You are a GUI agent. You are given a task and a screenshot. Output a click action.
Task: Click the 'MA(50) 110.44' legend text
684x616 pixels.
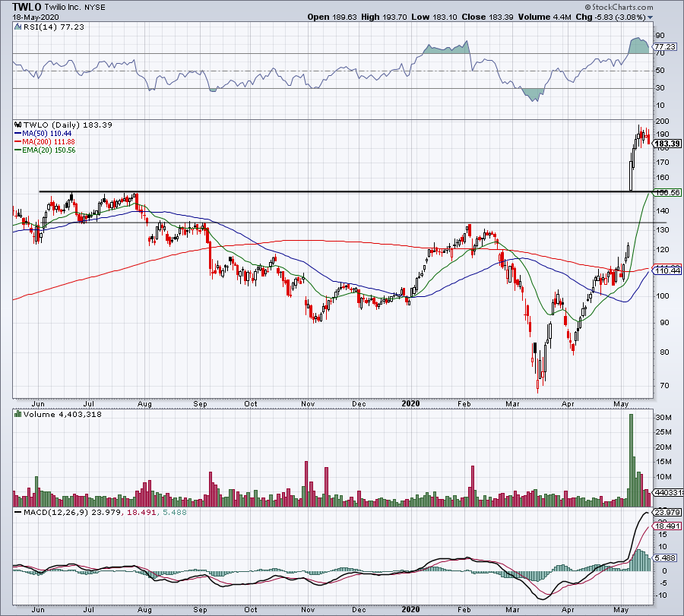(x=46, y=134)
